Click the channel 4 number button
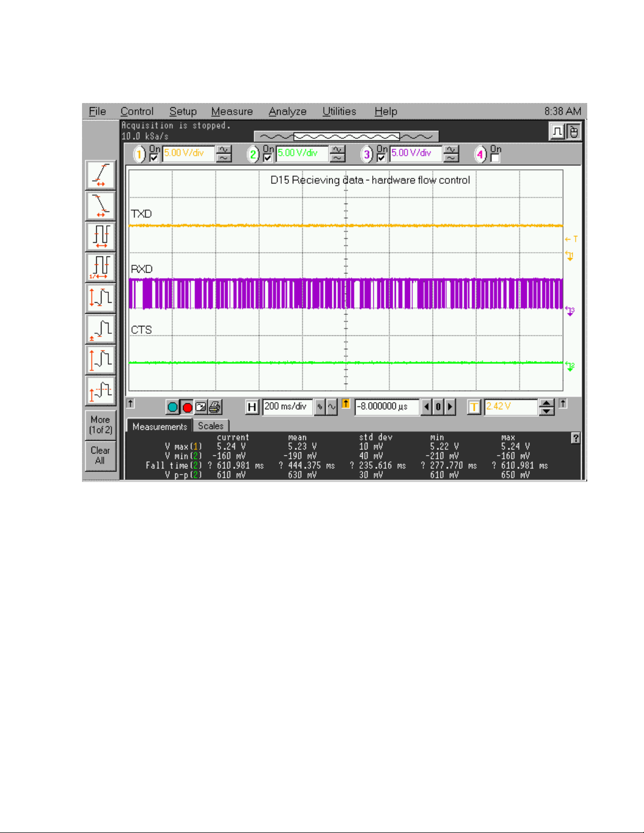The width and height of the screenshot is (644, 833). tap(481, 155)
